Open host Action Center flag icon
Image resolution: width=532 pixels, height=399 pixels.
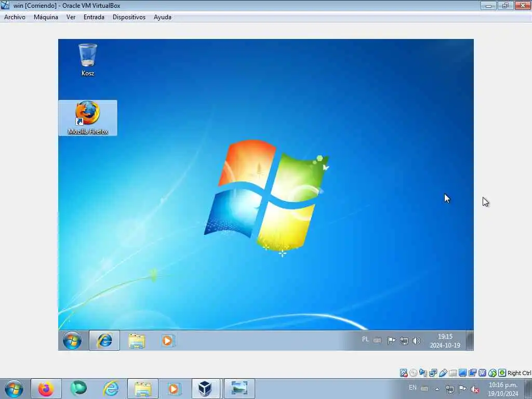tap(462, 389)
